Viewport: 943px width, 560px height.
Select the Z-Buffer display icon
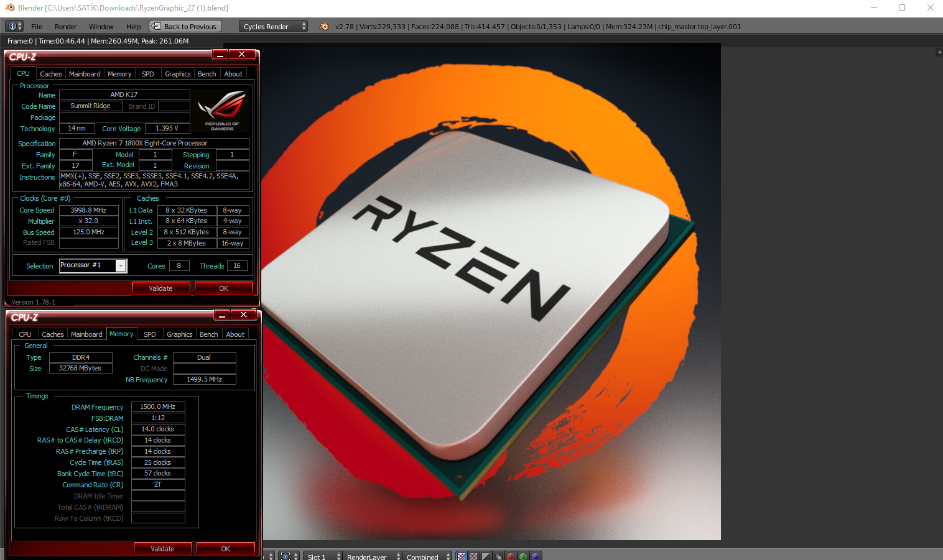pos(498,556)
